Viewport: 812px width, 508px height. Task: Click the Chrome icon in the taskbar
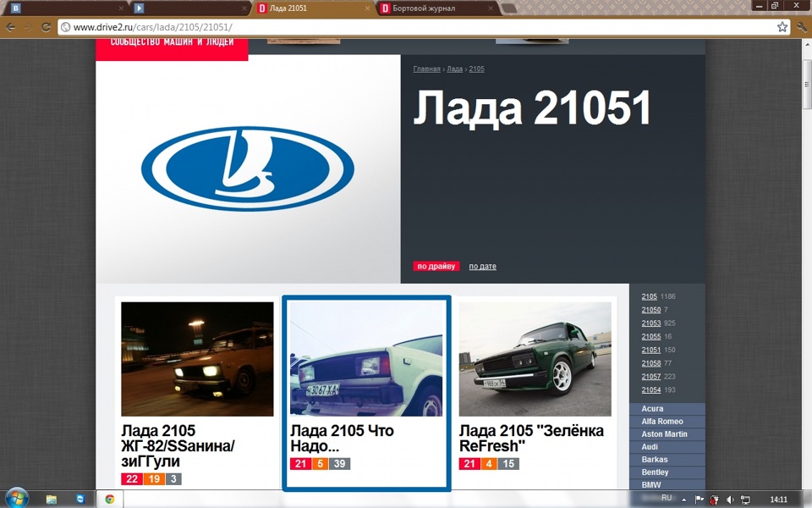point(109,500)
